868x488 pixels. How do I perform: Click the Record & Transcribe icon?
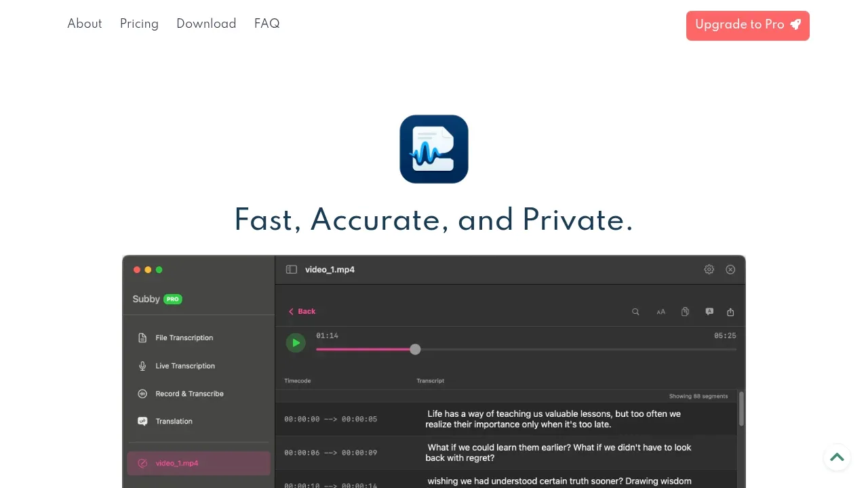pos(142,393)
